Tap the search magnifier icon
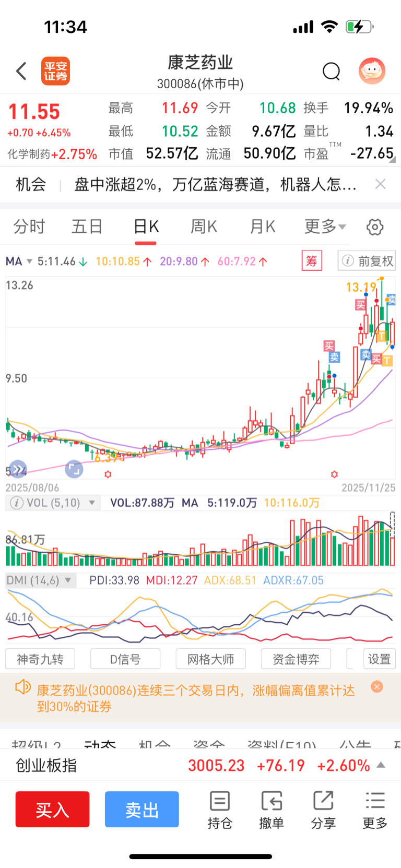 (332, 71)
